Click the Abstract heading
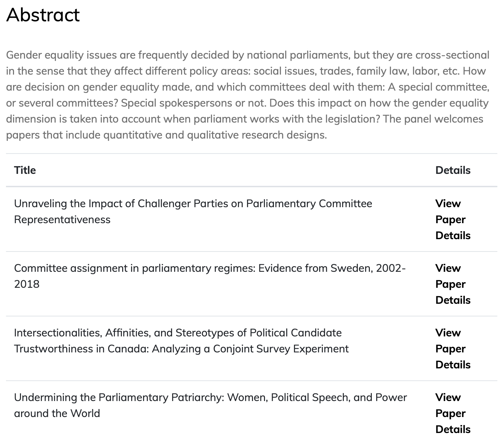 [43, 15]
